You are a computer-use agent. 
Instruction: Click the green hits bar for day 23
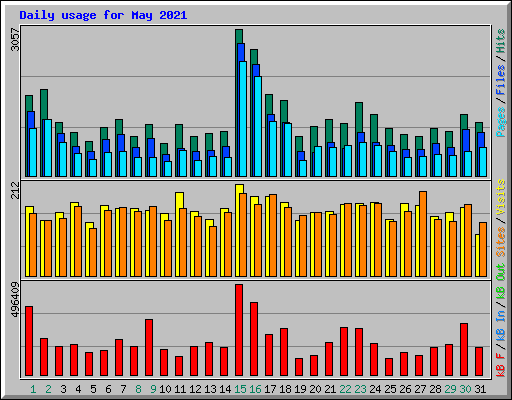[x=359, y=117]
